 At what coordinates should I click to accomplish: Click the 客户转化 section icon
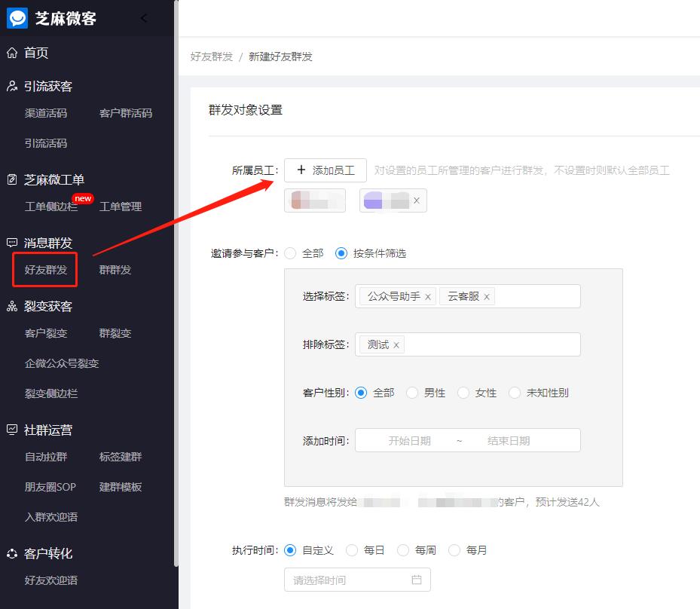point(11,553)
